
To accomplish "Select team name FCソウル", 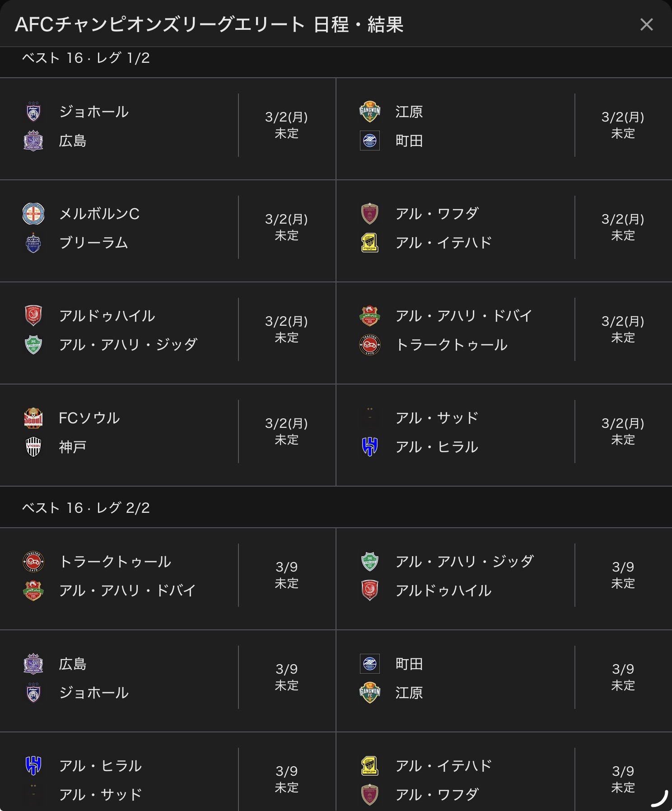I will pos(89,418).
